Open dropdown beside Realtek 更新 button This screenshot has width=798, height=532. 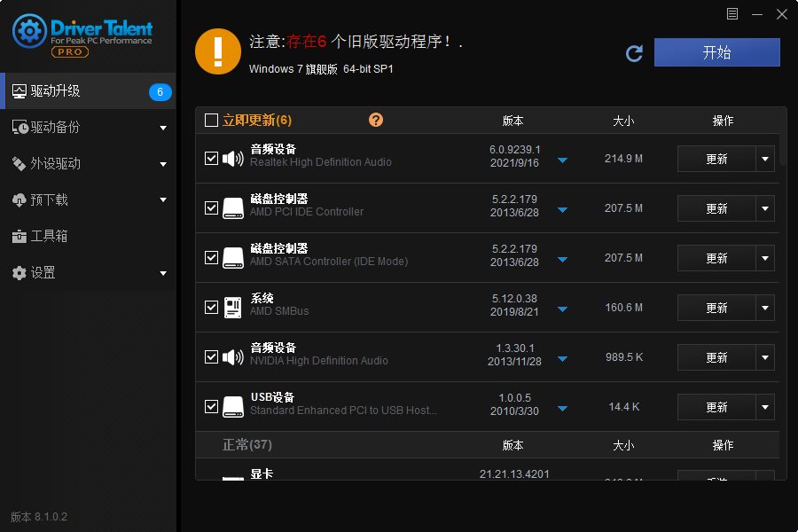point(765,159)
